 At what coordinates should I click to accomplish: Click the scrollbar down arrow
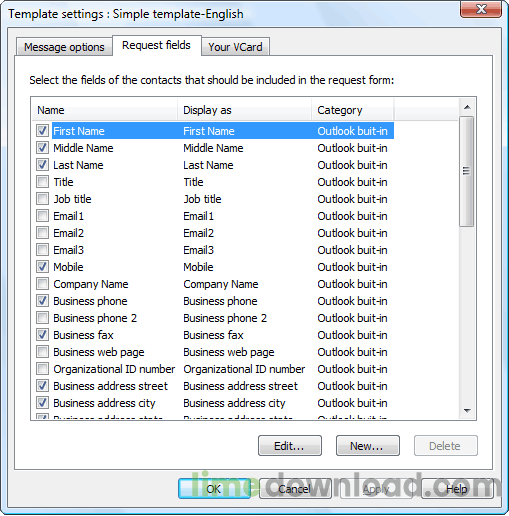(x=467, y=411)
